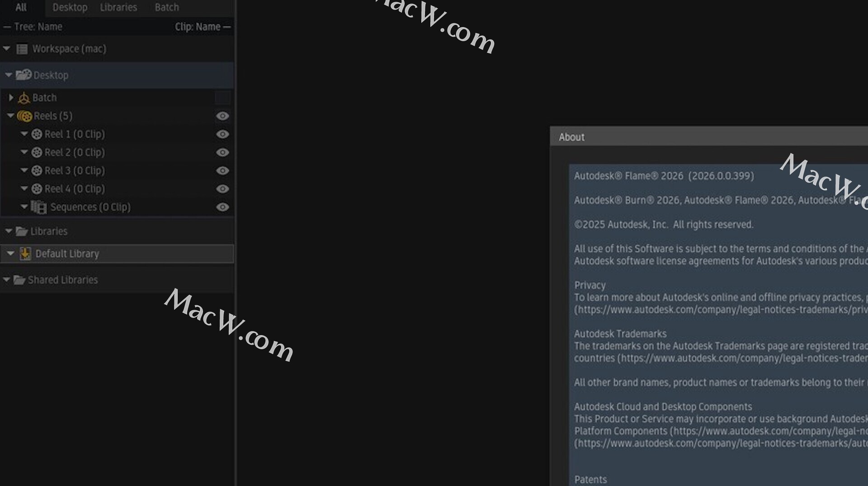Select Reel 4 (0 Clip) label

pyautogui.click(x=75, y=189)
